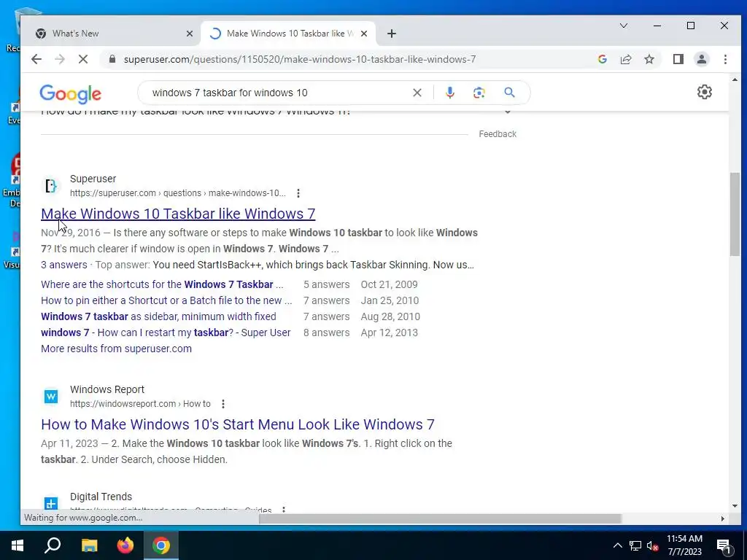
Task: Start voice search with microphone
Action: point(449,93)
